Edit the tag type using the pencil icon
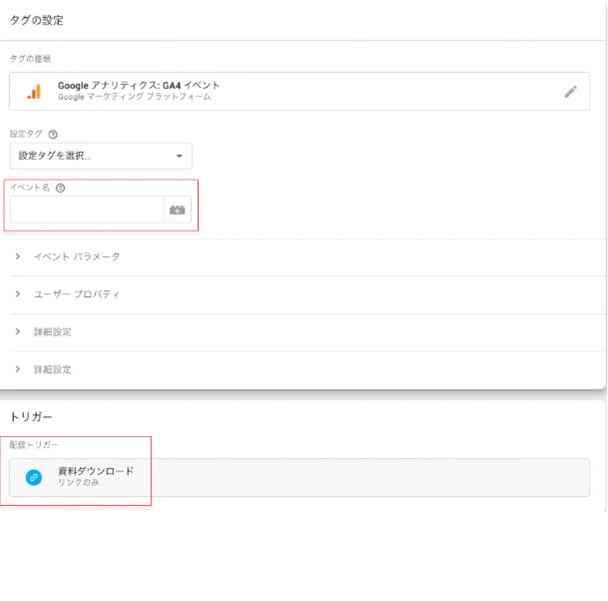Viewport: 608px width, 601px height. pos(570,92)
